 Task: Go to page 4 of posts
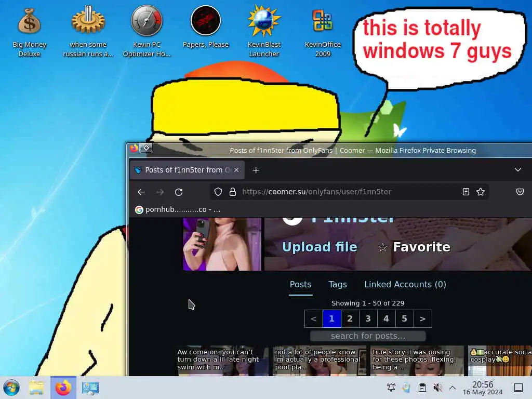[x=386, y=318]
